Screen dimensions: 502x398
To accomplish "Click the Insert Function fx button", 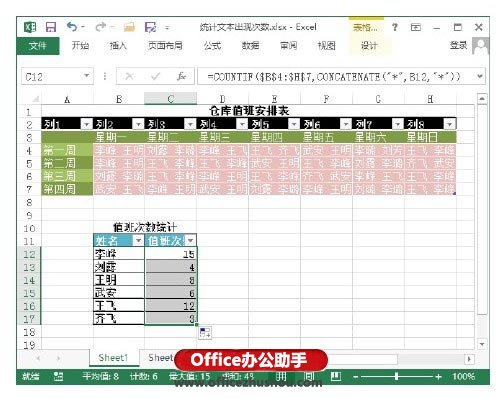I will 181,77.
